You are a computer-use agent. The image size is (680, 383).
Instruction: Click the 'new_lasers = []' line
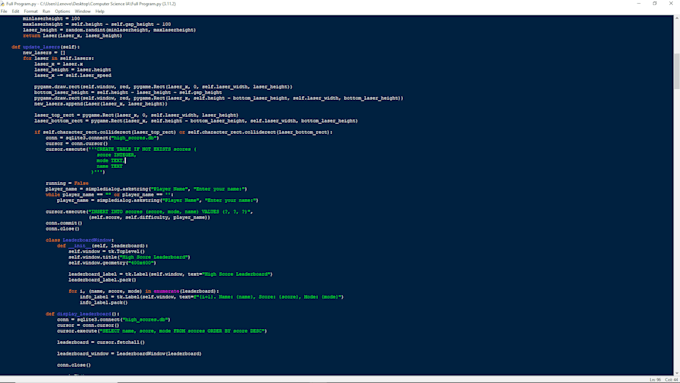[44, 52]
